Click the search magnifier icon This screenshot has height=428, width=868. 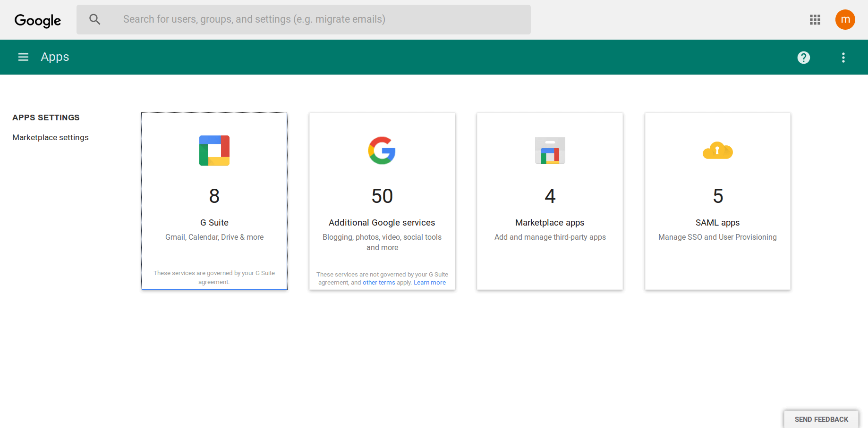(94, 19)
